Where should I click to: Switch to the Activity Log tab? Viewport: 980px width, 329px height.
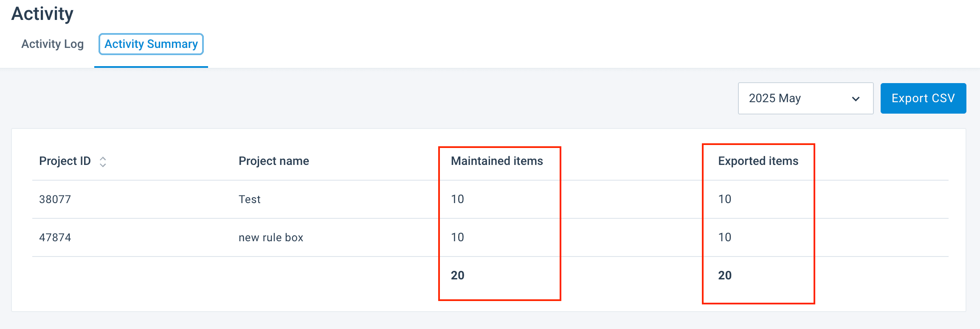tap(53, 44)
